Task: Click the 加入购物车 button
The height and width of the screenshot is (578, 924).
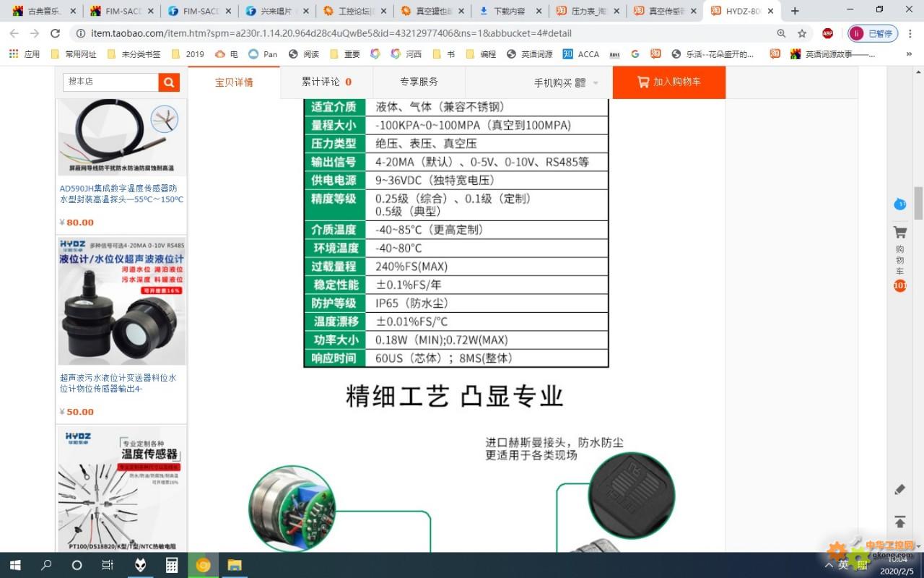Action: (668, 82)
